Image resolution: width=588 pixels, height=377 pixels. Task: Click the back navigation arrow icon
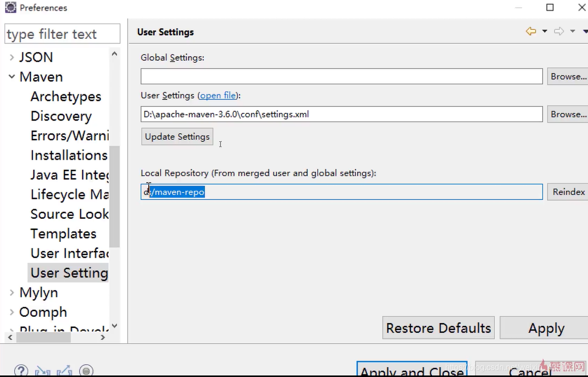tap(531, 32)
